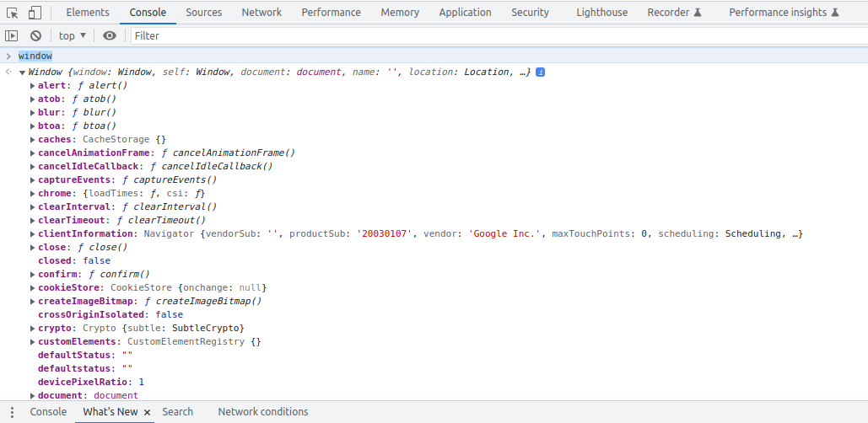Click the 'devicePixelRatio: 1' row
Screen dimensions: 868x423
(91, 382)
